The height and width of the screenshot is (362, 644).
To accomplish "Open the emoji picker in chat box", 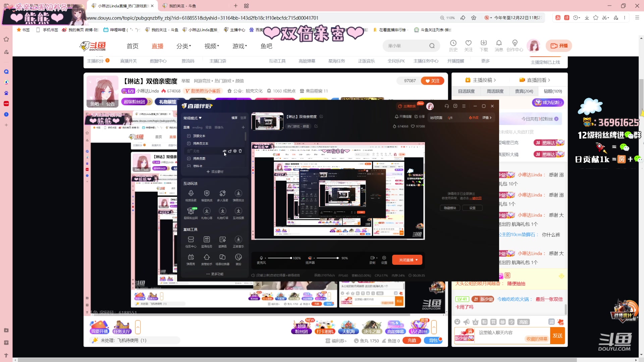I will pos(457,322).
